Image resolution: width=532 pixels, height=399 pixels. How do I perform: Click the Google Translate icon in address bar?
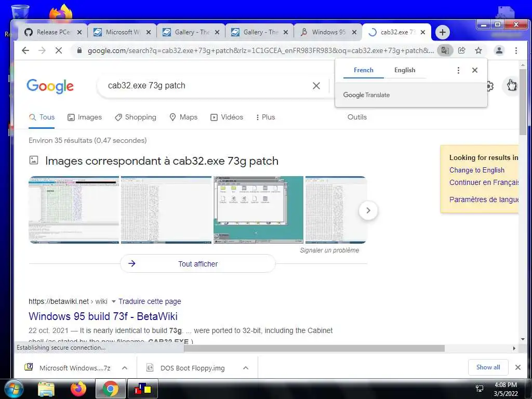pyautogui.click(x=445, y=50)
